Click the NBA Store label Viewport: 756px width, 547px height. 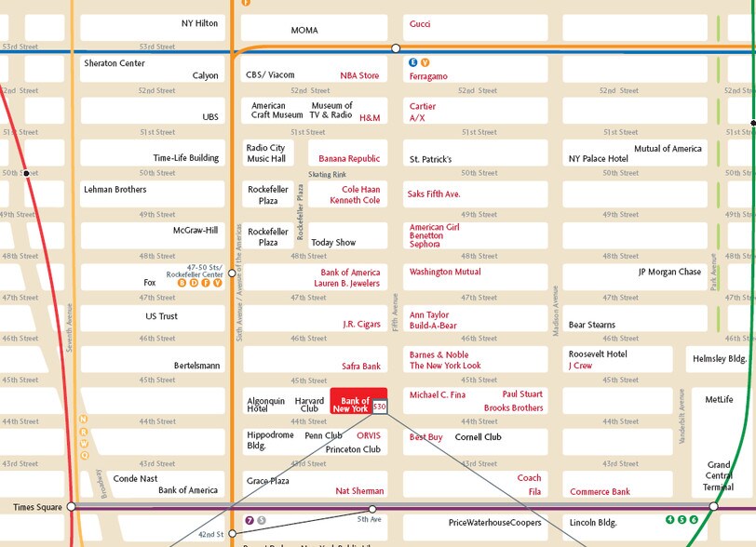pyautogui.click(x=359, y=75)
